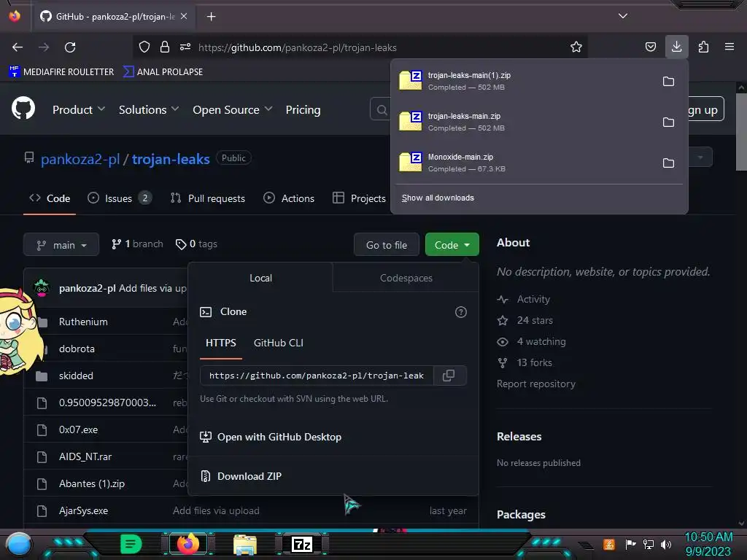Open folder for trojan-leaks-main(1).zip download

[x=668, y=82]
